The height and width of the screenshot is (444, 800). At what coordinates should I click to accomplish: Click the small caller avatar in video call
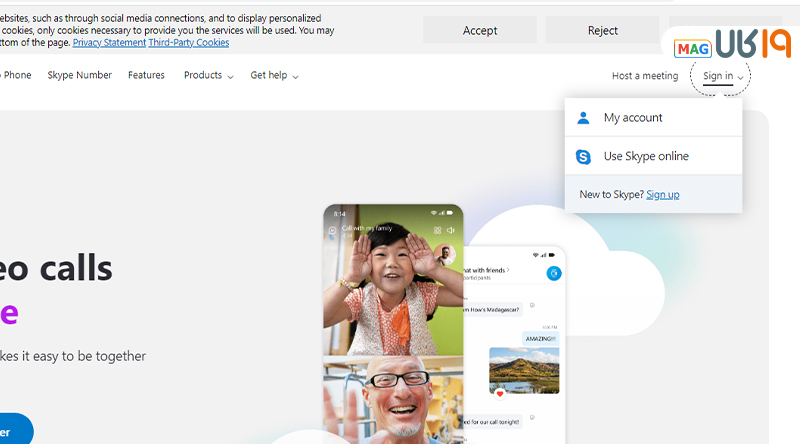pos(445,254)
